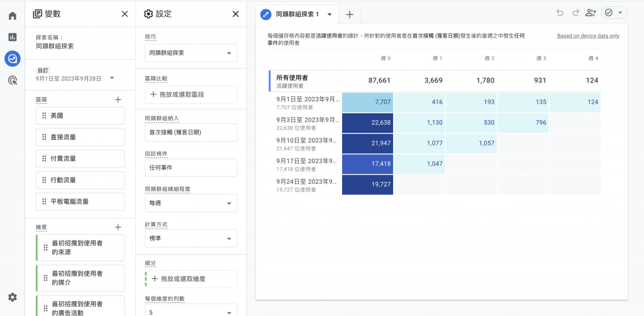This screenshot has height=316, width=644.
Task: Select the Explore icon in sidebar
Action: (13, 59)
